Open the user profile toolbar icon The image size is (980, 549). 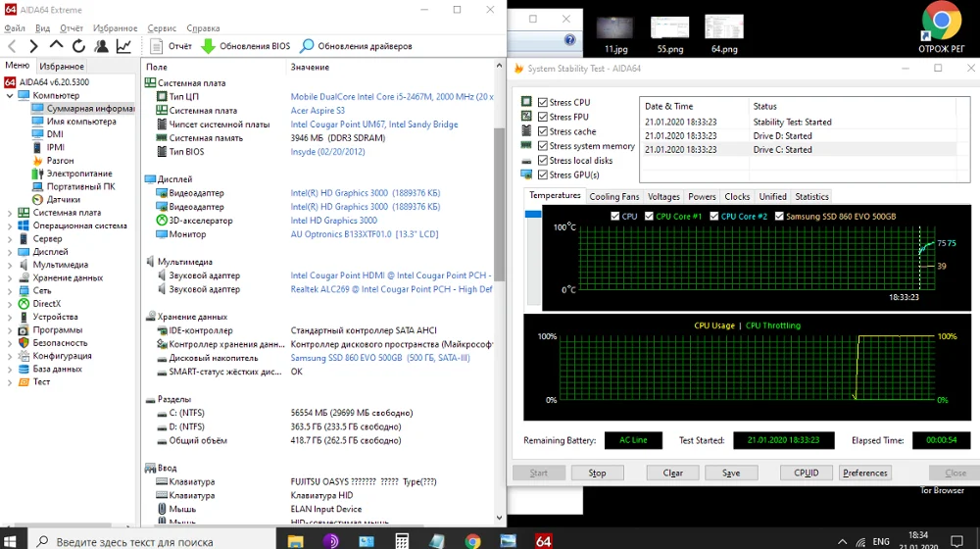coord(101,46)
